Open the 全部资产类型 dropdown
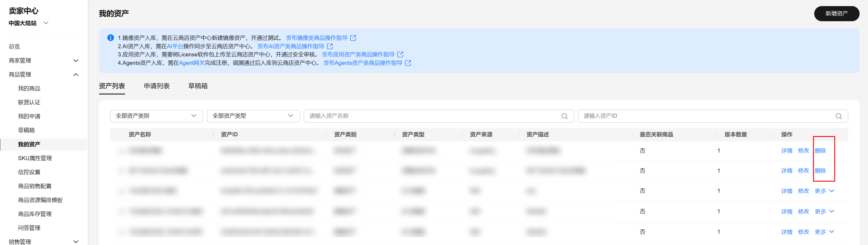This screenshot has height=245, width=868. 253,116
